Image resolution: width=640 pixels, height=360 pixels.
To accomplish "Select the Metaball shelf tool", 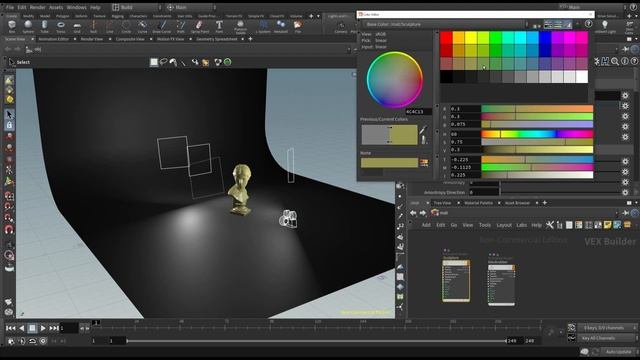I will tap(281, 27).
